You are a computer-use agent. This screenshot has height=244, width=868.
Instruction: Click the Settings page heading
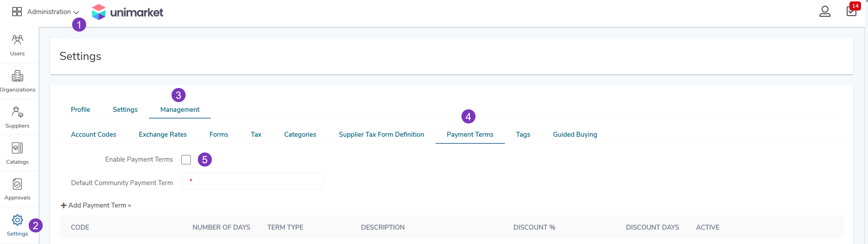[80, 56]
